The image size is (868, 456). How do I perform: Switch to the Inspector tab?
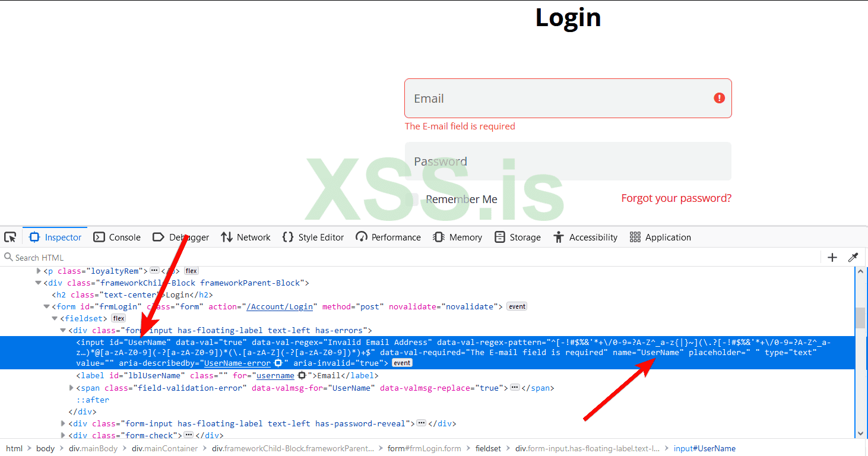pos(55,237)
